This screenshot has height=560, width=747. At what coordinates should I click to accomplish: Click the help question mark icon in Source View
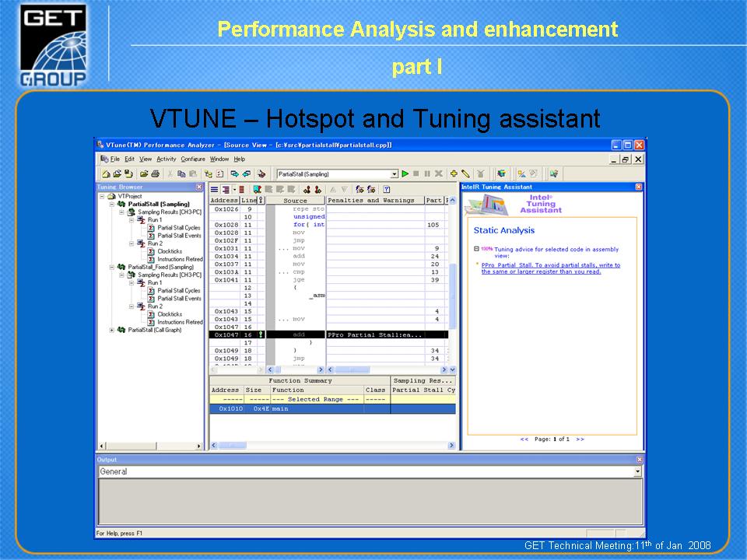click(x=387, y=190)
